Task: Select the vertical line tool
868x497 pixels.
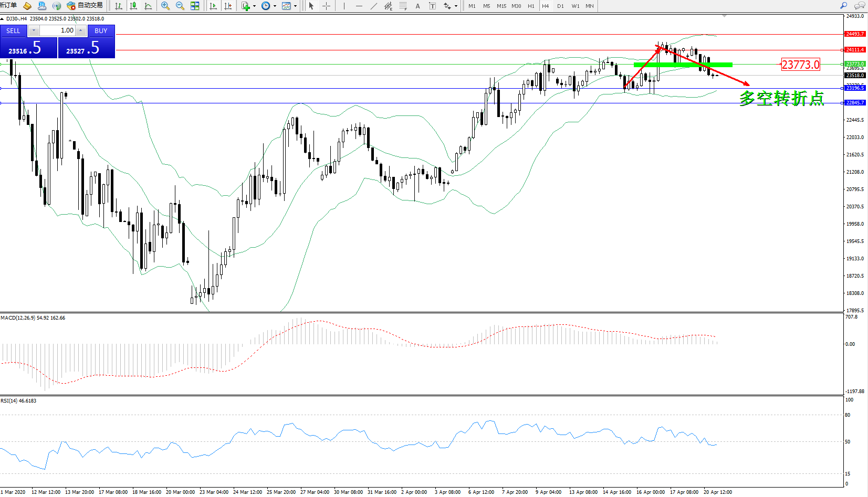Action: click(344, 6)
